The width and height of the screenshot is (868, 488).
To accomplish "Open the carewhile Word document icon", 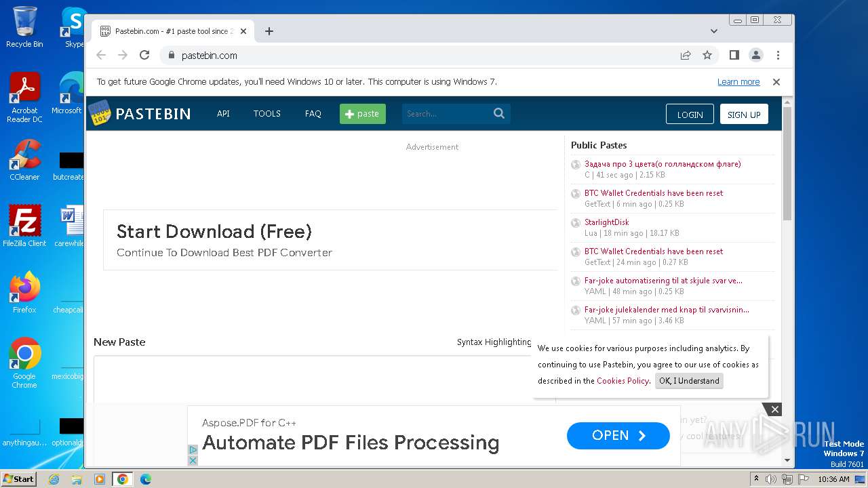I will click(x=69, y=226).
